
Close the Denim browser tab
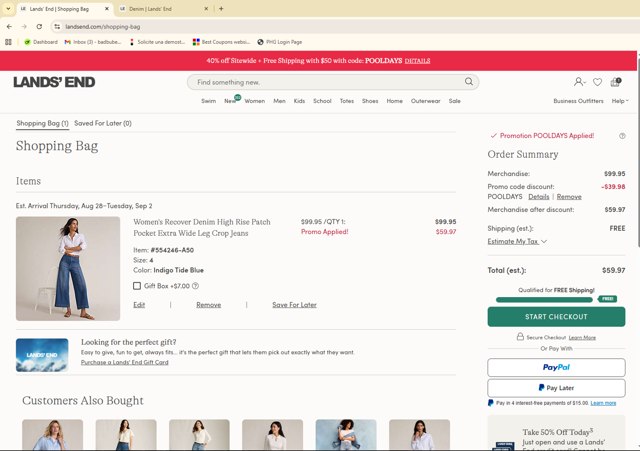206,9
